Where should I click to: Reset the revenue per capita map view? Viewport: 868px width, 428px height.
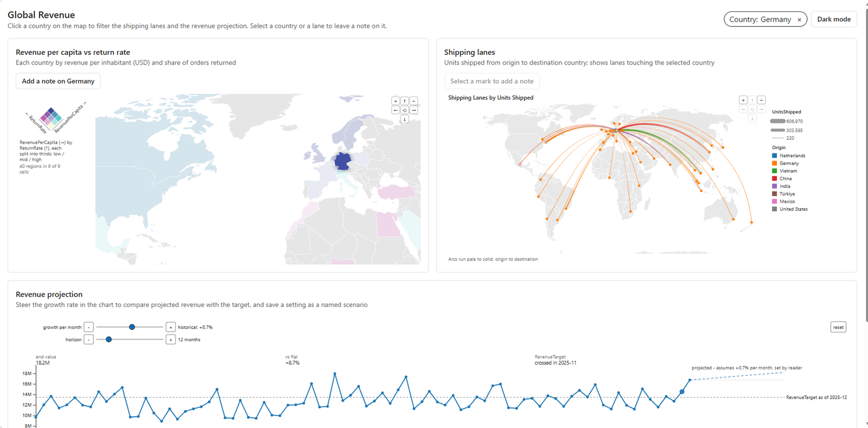click(x=405, y=110)
